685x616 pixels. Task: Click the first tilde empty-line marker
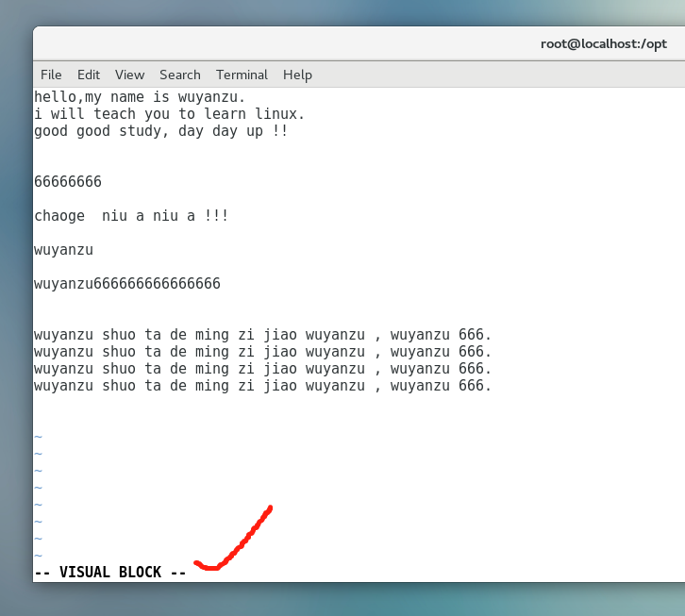pos(39,437)
